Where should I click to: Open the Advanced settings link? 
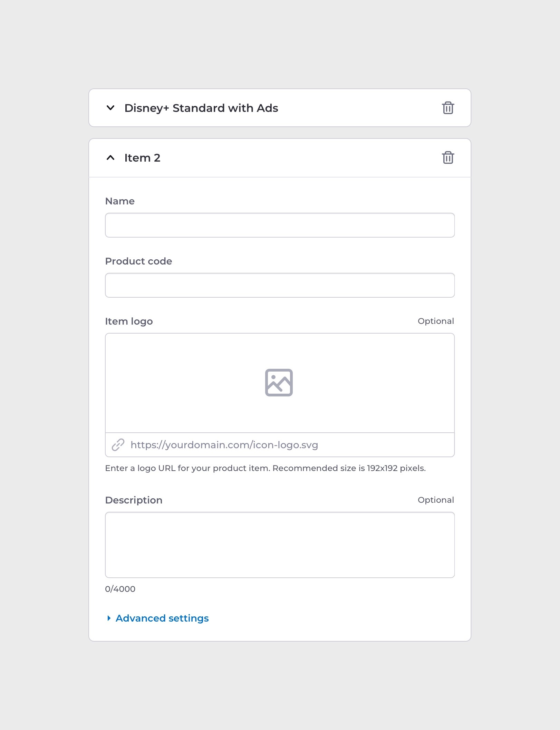(x=162, y=618)
